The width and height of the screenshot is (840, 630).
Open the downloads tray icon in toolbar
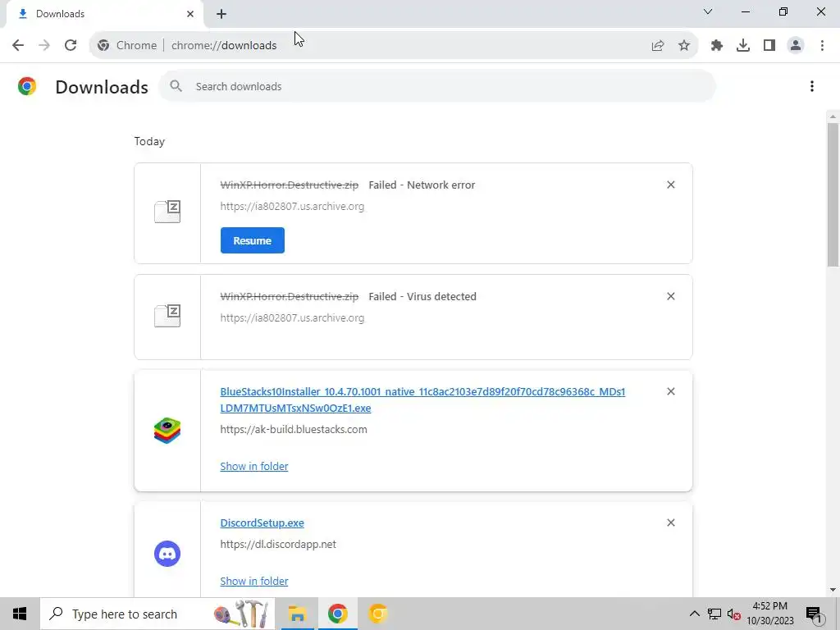(743, 46)
